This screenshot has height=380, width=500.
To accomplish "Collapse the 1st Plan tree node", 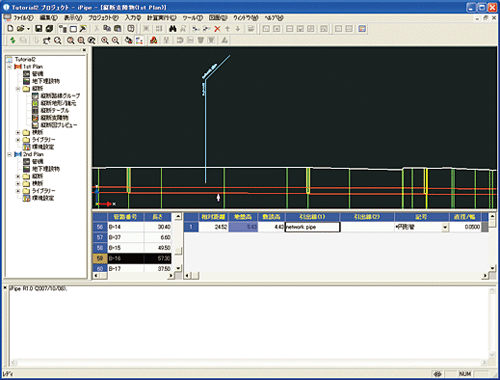I will [x=9, y=67].
